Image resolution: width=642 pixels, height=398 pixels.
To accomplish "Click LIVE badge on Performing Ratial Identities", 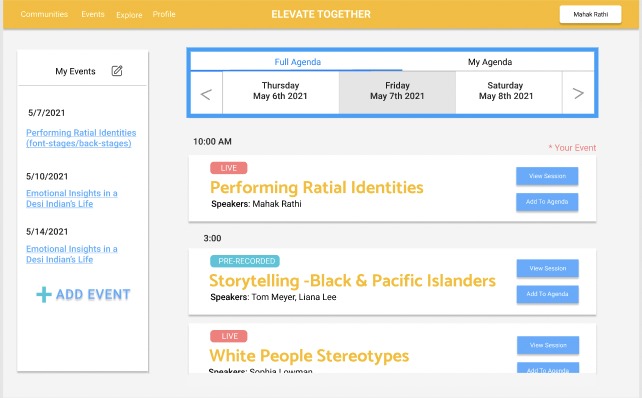I will coord(228,168).
